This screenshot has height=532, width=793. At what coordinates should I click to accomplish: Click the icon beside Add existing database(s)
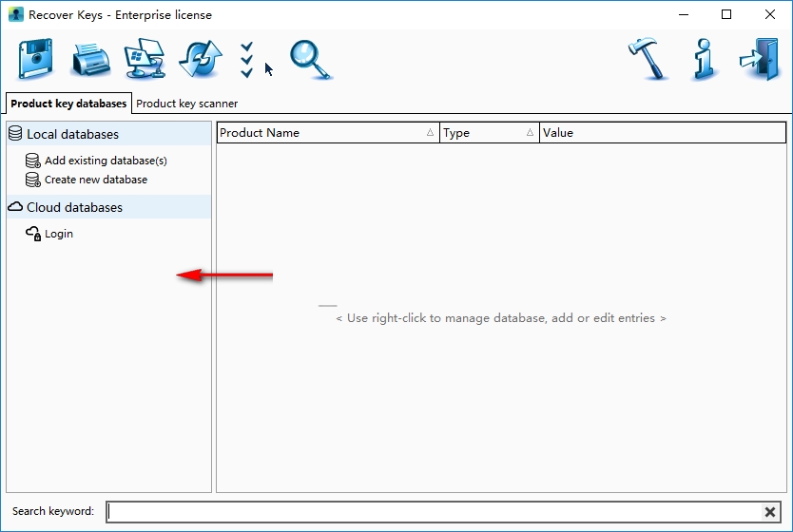pyautogui.click(x=33, y=161)
